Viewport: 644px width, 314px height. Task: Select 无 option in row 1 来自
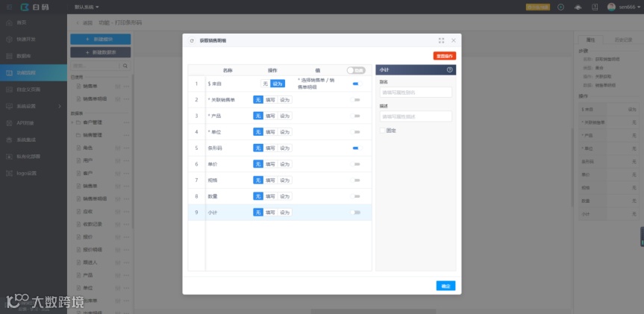pos(266,84)
